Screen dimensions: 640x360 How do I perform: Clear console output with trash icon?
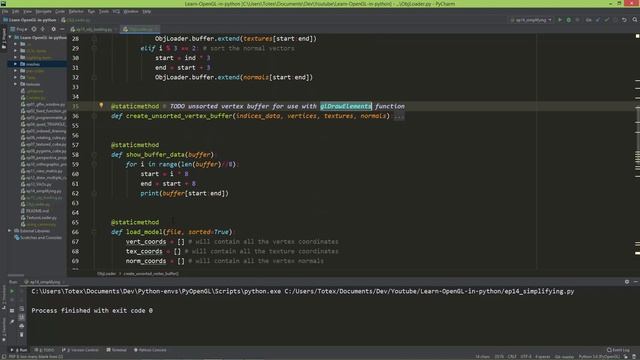(x=21, y=335)
